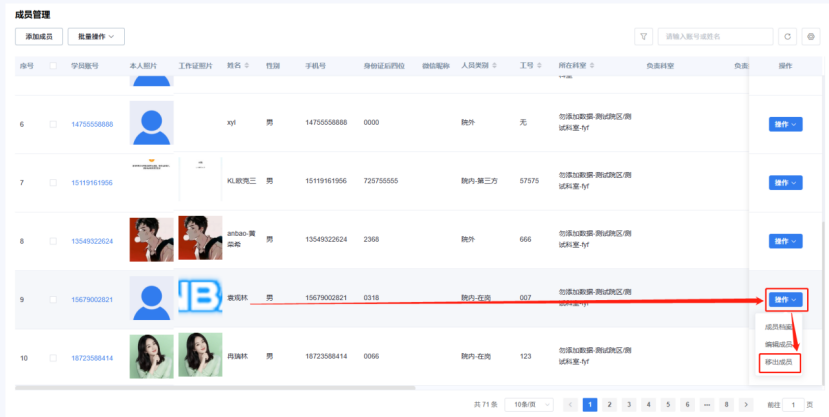829x417 pixels.
Task: Click the previous page arrow
Action: click(570, 405)
